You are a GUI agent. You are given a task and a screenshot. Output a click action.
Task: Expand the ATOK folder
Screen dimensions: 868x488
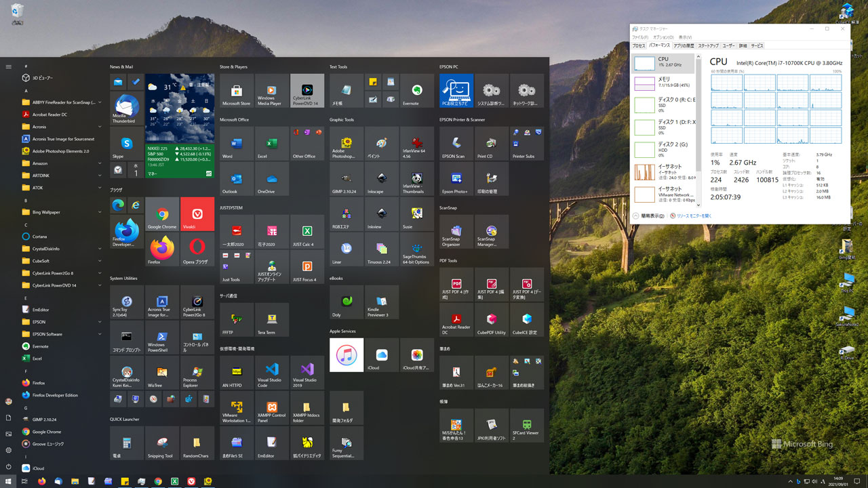point(62,188)
